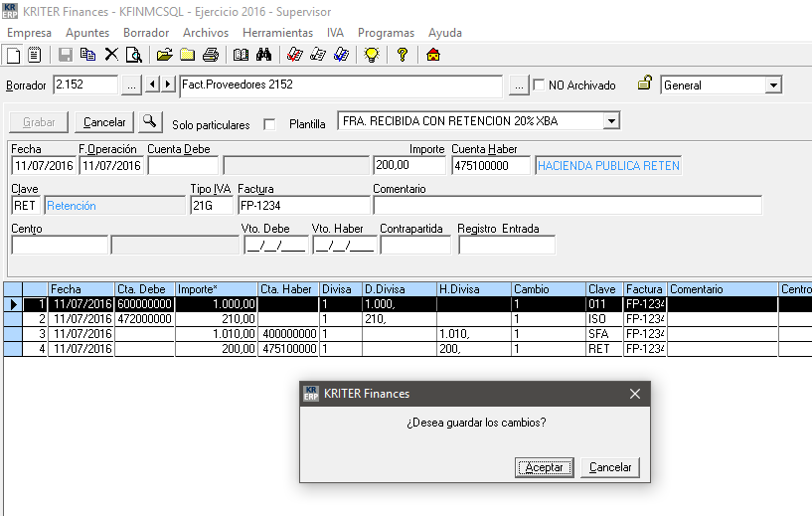Click the printer icon
Screen dimensions: 812x516
pos(211,55)
